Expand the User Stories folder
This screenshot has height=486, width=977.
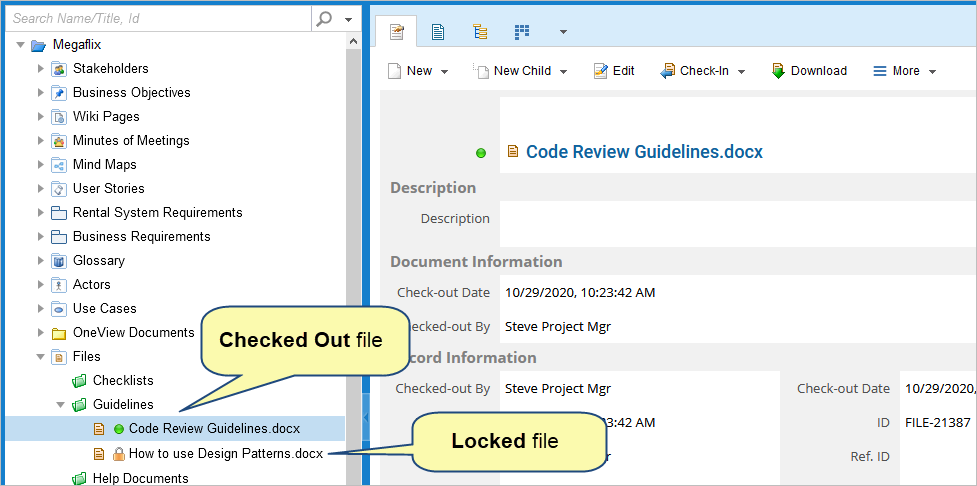41,188
